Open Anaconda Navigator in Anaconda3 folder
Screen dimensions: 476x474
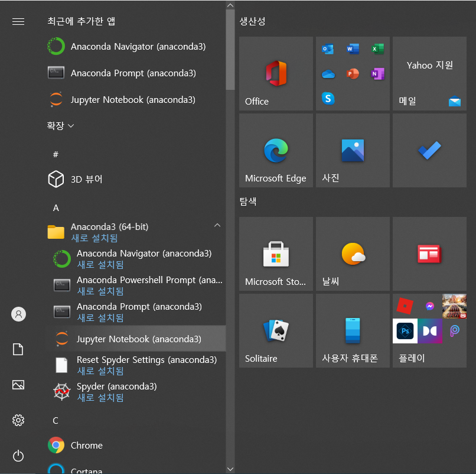(135, 259)
